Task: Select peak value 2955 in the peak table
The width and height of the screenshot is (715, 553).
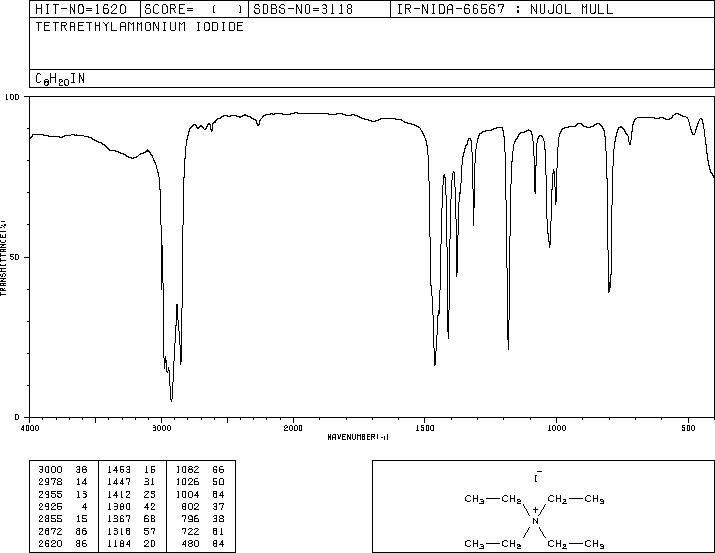Action: coord(50,494)
